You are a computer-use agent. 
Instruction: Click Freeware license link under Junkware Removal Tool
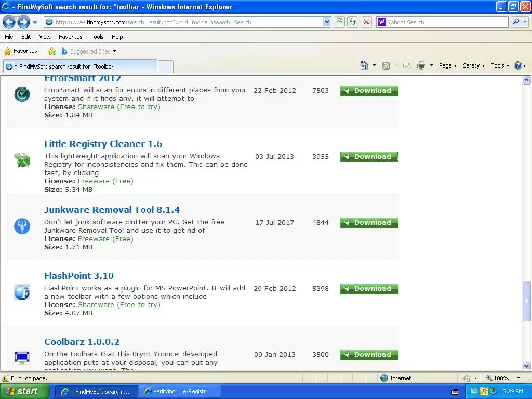pyautogui.click(x=105, y=239)
